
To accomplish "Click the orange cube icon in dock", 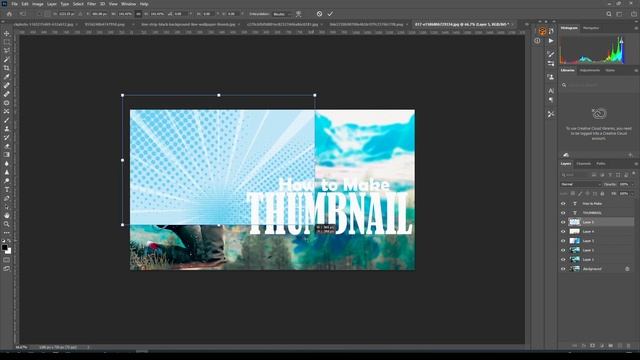I will [542, 31].
